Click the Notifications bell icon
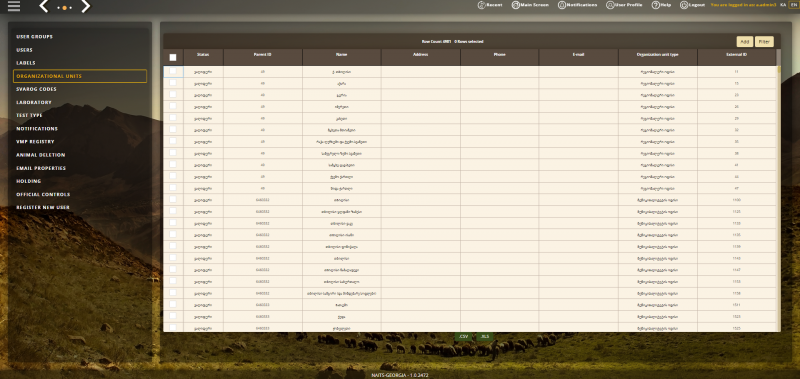The height and width of the screenshot is (379, 800). [x=562, y=5]
